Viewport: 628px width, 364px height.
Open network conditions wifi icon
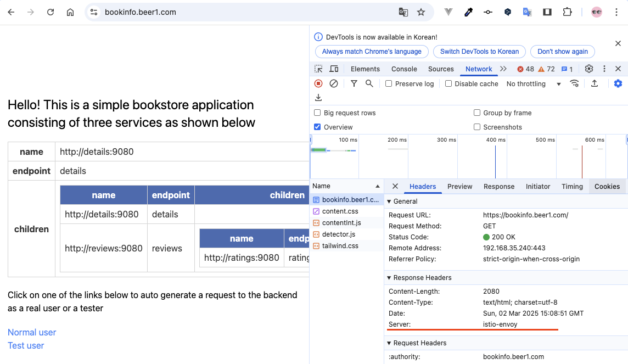click(574, 83)
